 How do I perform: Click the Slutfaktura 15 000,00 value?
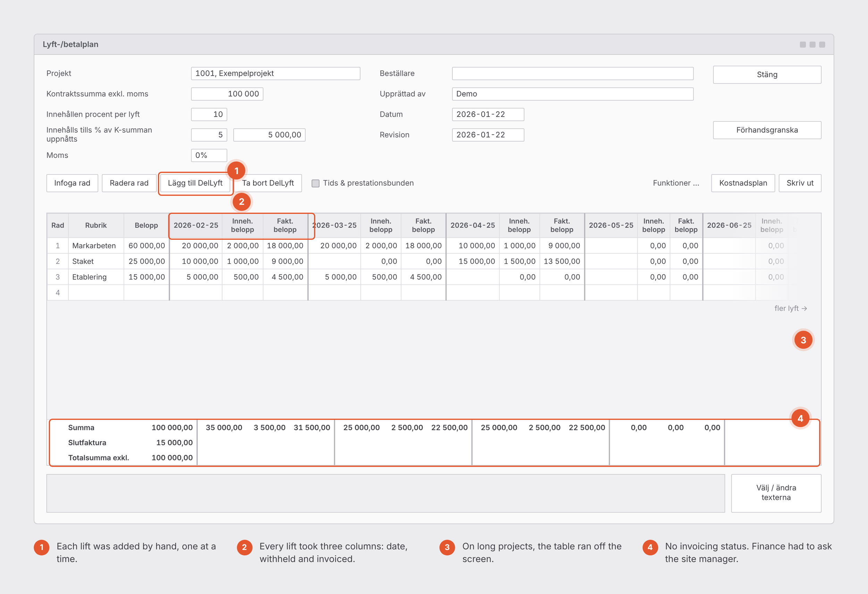[x=174, y=443]
